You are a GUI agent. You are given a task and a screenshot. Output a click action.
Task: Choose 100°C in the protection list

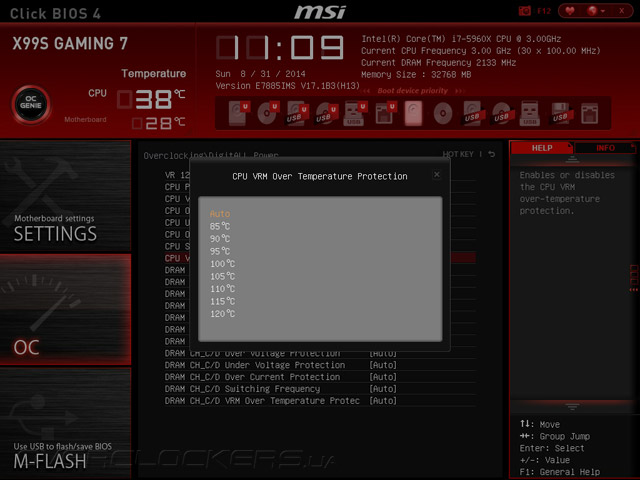(x=222, y=264)
